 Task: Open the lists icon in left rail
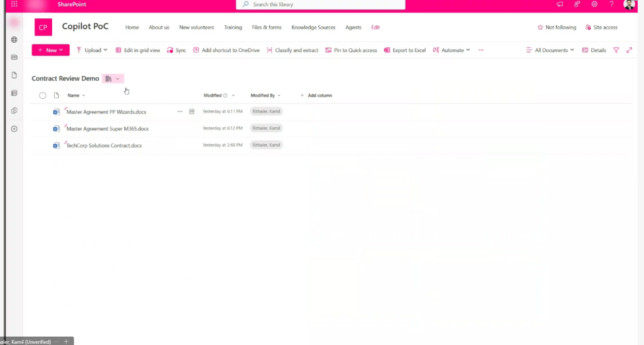tap(14, 93)
